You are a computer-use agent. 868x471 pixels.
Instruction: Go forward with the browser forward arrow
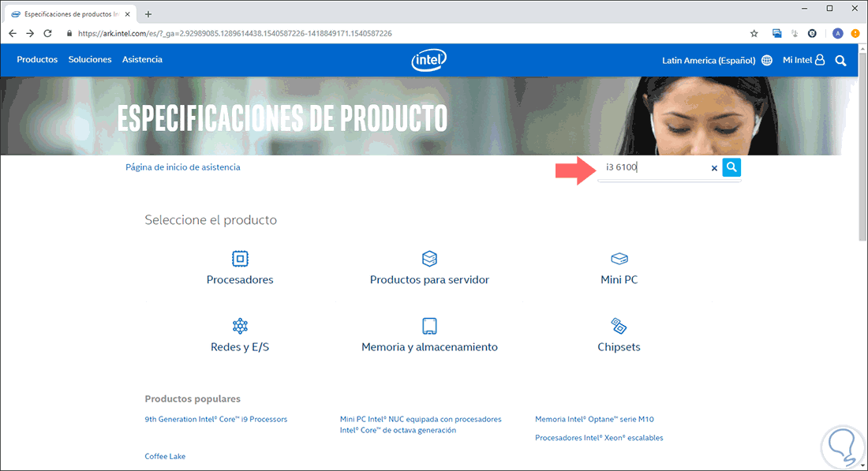click(x=30, y=34)
